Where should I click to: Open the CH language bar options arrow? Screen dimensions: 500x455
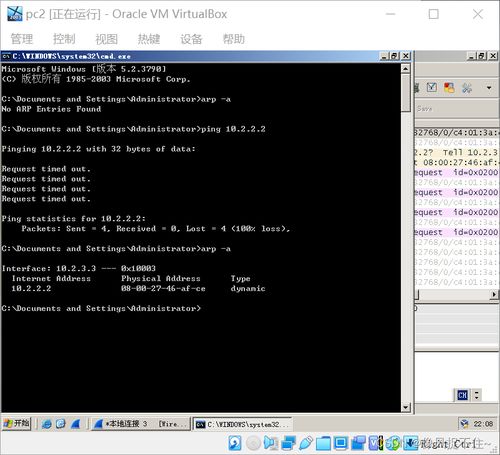tap(477, 395)
